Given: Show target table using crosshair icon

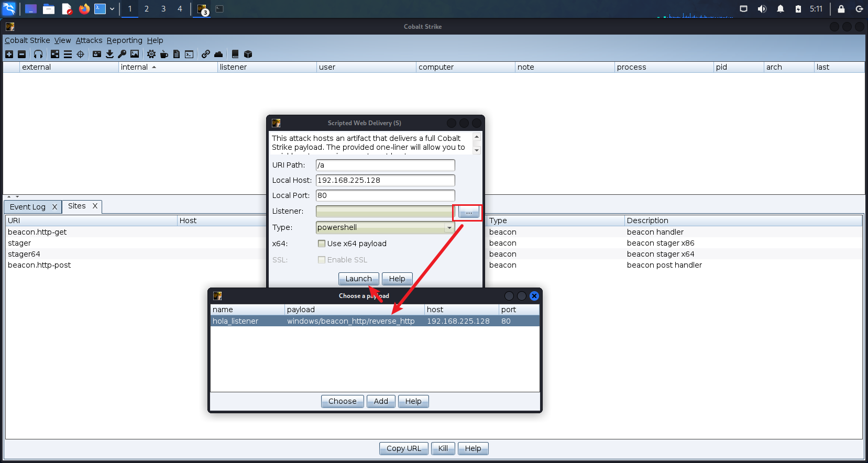Looking at the screenshot, I should pos(80,54).
